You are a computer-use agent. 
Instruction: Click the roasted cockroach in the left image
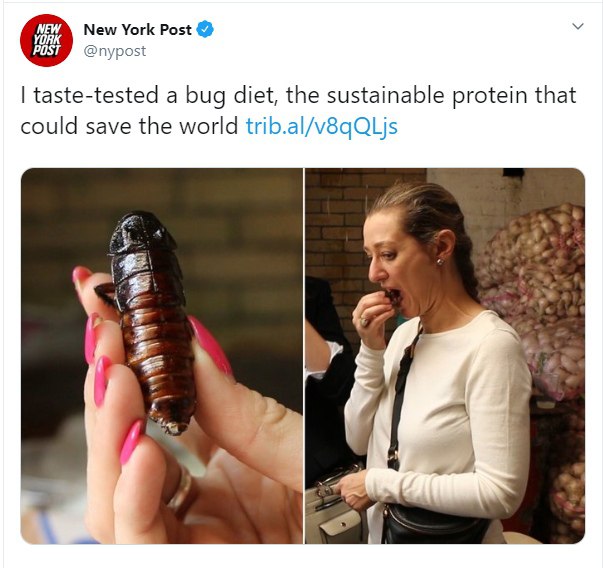coord(153,321)
